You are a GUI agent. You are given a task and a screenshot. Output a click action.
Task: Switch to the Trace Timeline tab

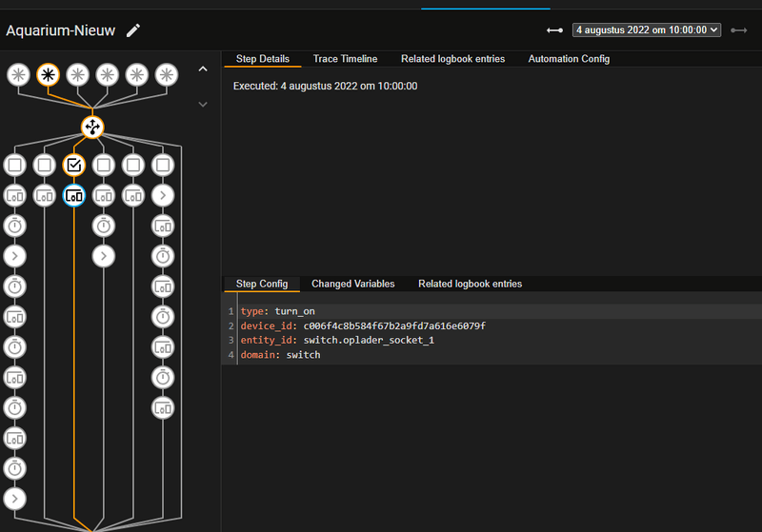click(345, 59)
